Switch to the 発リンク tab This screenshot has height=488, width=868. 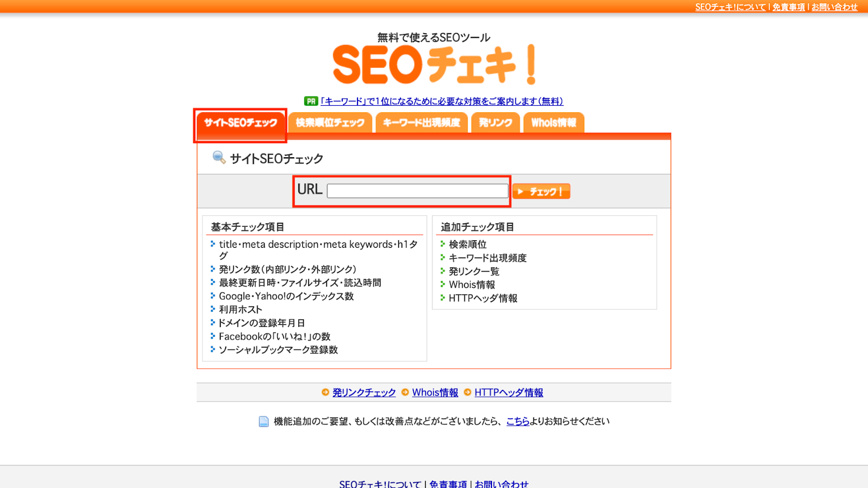click(x=496, y=123)
